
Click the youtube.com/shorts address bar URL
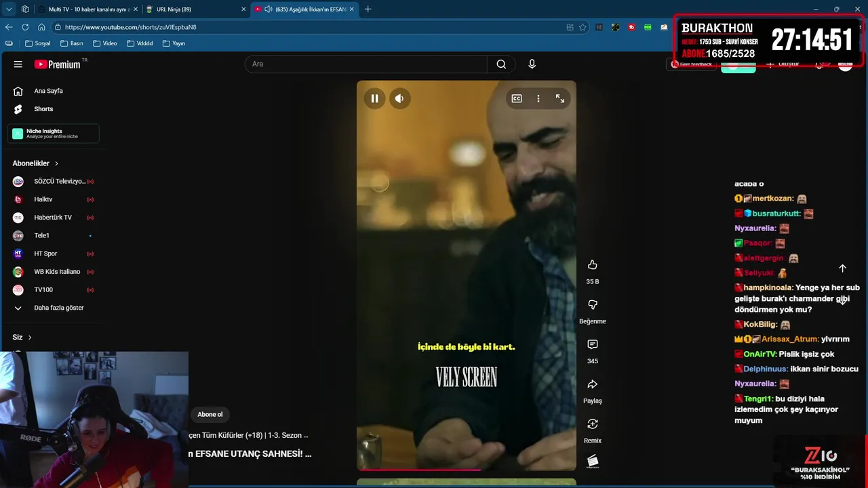click(x=131, y=27)
